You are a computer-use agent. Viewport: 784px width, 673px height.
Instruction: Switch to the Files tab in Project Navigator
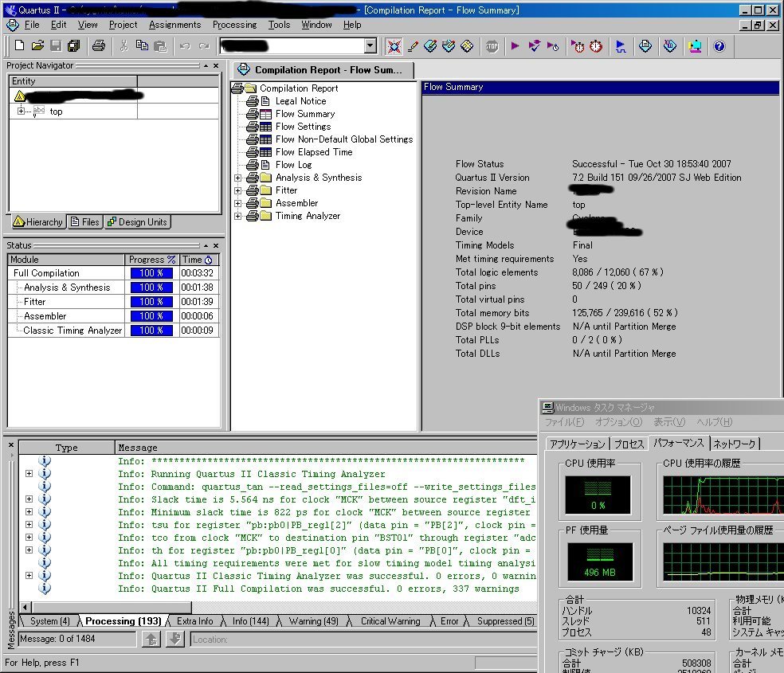[84, 222]
